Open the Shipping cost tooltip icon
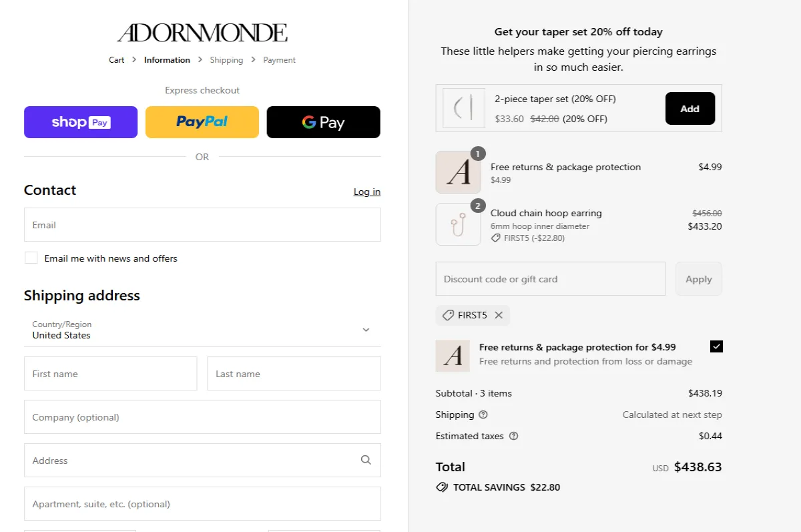This screenshot has height=532, width=801. pyautogui.click(x=483, y=415)
